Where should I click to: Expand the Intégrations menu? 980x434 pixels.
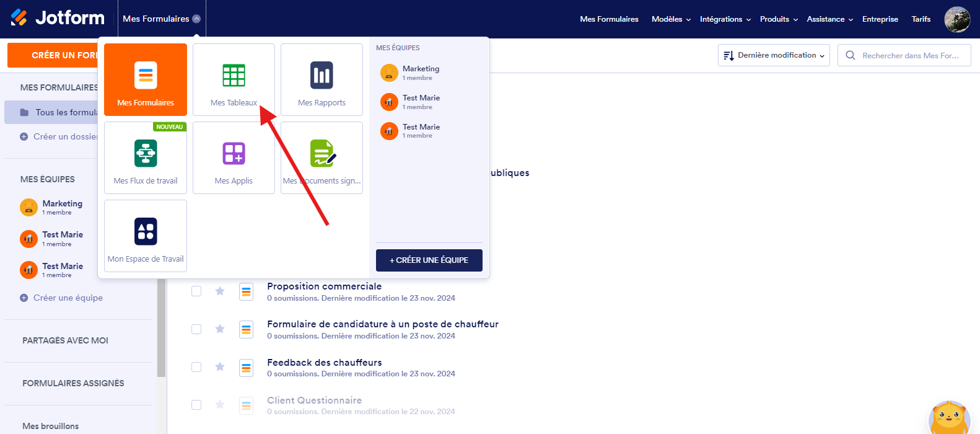tap(725, 19)
